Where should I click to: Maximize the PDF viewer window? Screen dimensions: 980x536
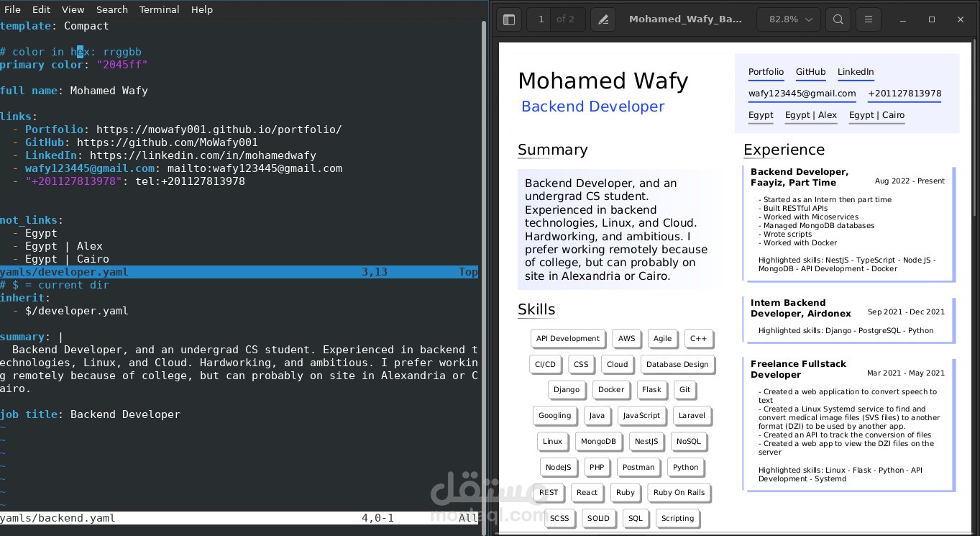click(932, 19)
